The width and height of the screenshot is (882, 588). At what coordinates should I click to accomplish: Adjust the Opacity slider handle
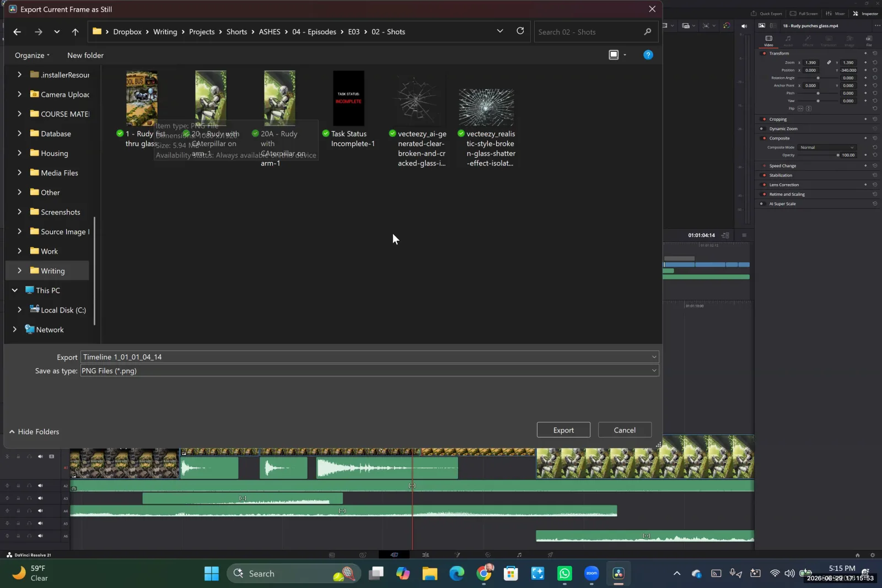point(838,155)
